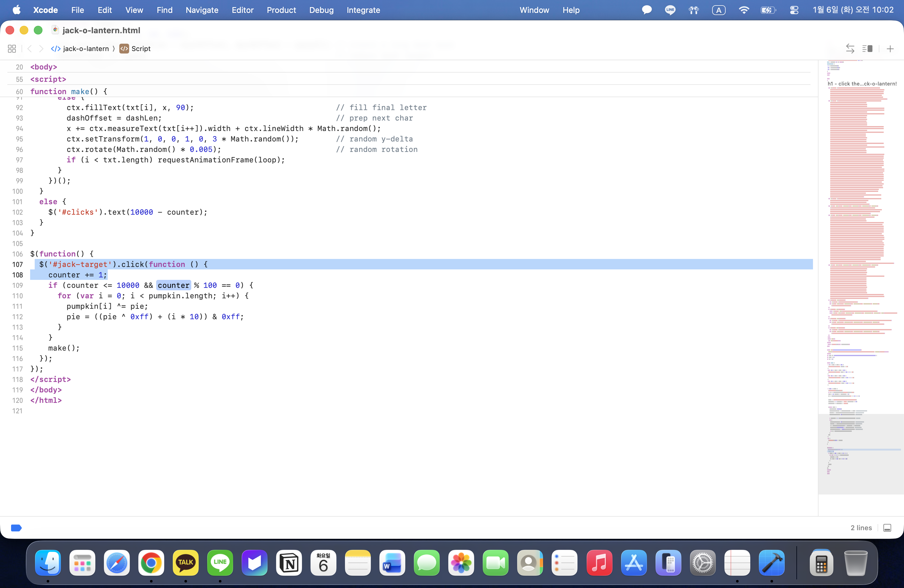Open Xcode hammer icon in Dock
This screenshot has height=588, width=904.
point(771,562)
